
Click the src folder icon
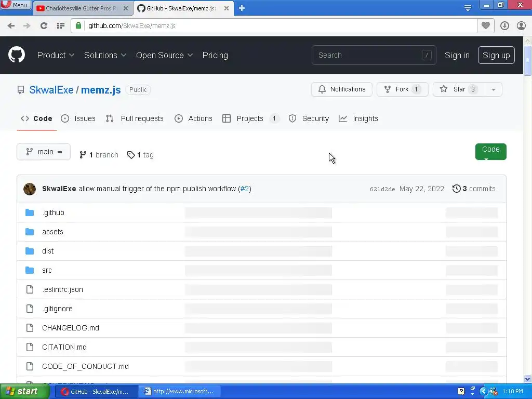pos(30,270)
